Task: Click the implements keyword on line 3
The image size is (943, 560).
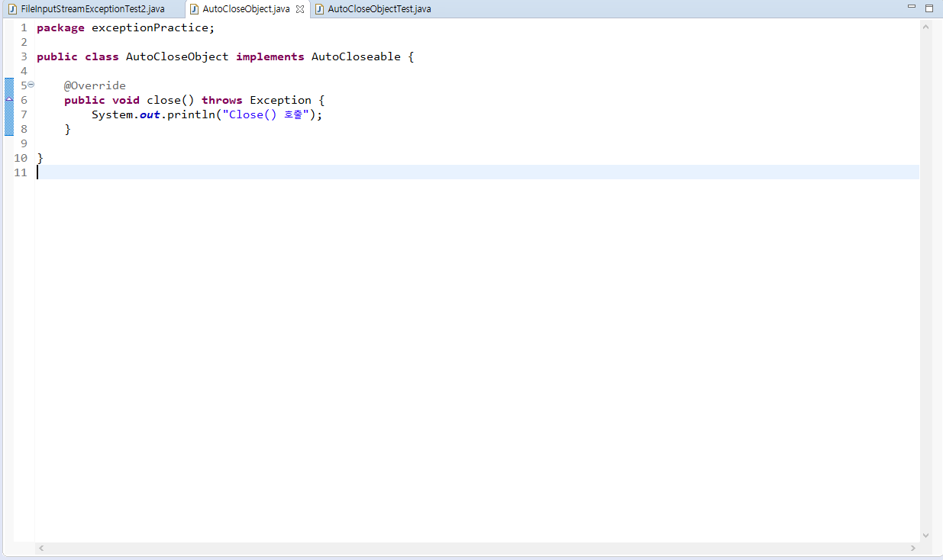Action: coord(270,56)
